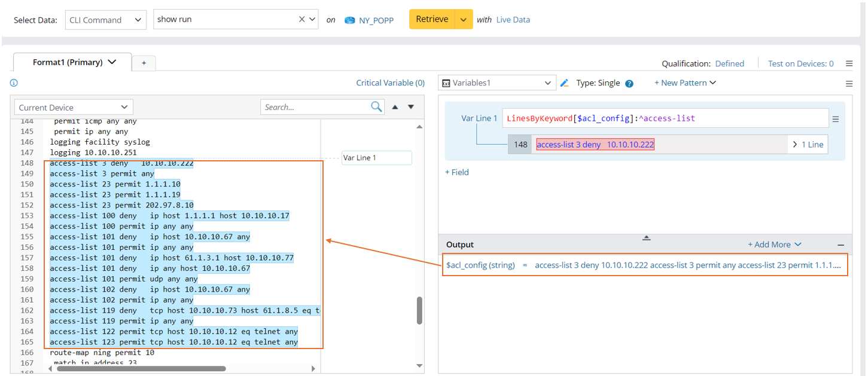This screenshot has width=868, height=376.
Task: Jump to previous search result arrow
Action: click(x=395, y=107)
